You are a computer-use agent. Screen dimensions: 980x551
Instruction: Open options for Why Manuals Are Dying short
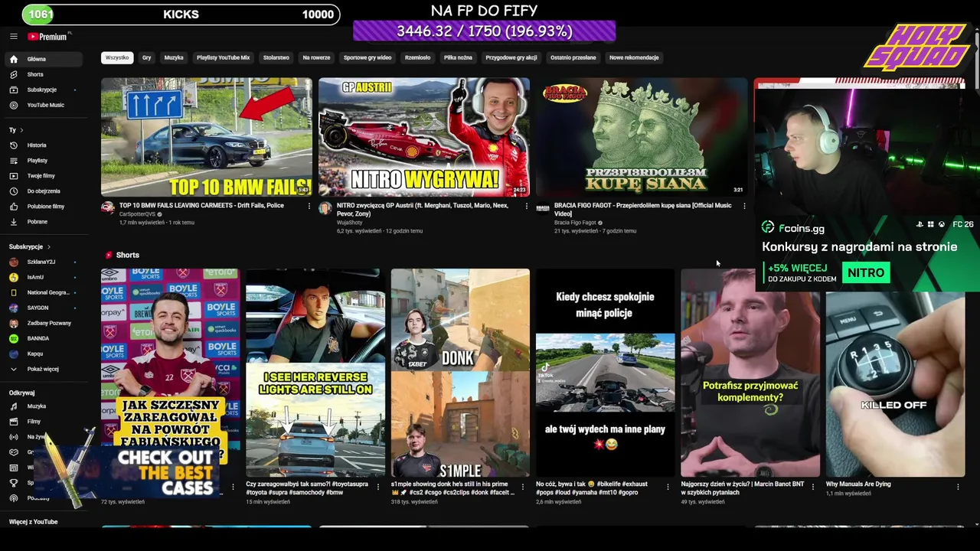(x=958, y=487)
